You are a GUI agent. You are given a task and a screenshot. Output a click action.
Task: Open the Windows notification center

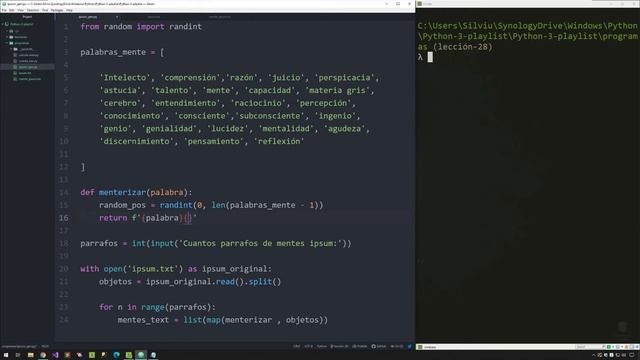coord(632,355)
